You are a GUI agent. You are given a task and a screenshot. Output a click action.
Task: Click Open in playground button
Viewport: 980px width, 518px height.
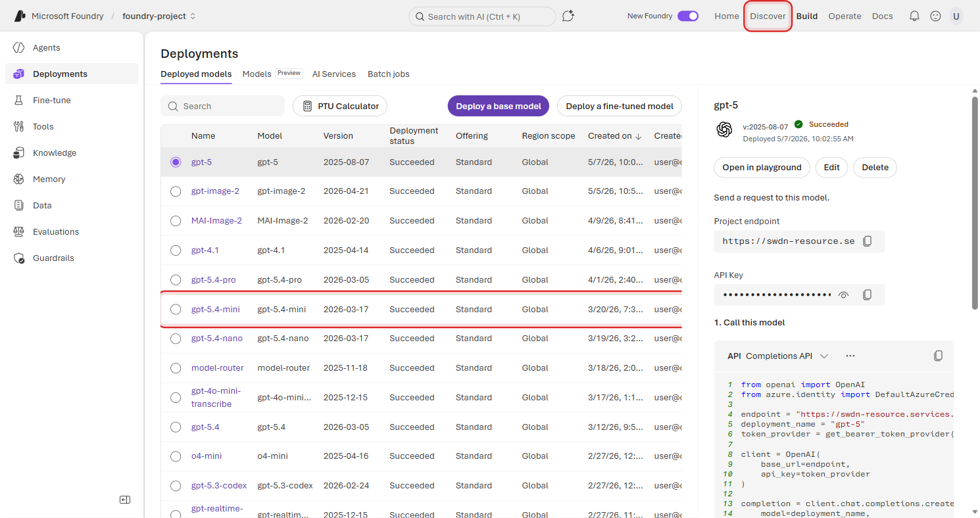click(762, 167)
